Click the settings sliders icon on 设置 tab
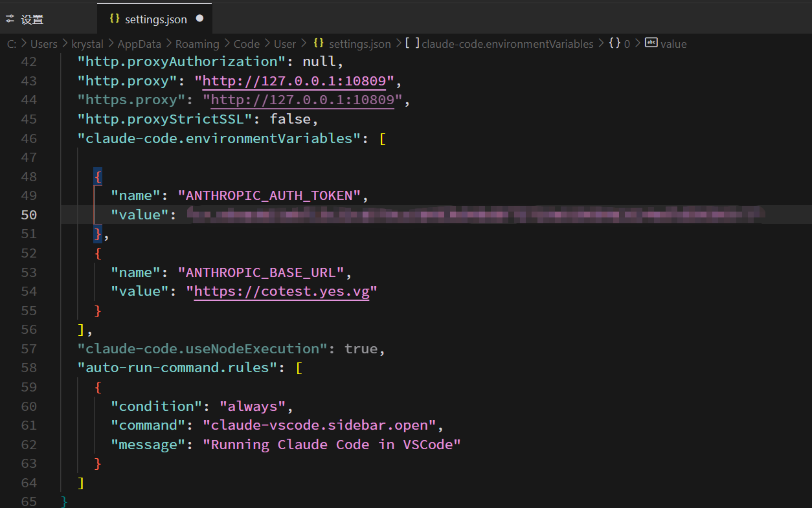Viewport: 812px width, 508px height. (x=10, y=19)
